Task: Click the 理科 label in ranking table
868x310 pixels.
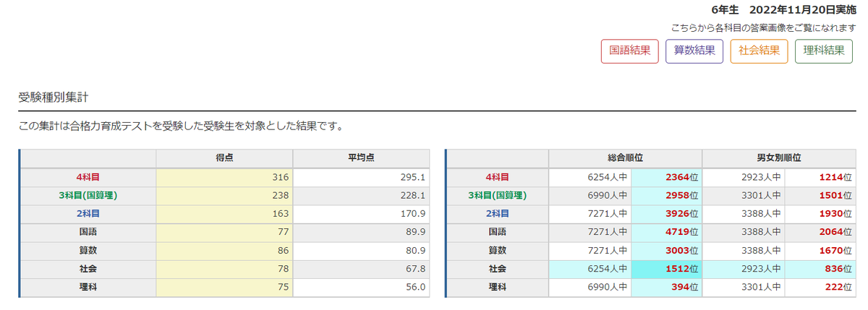Action: coord(497,287)
